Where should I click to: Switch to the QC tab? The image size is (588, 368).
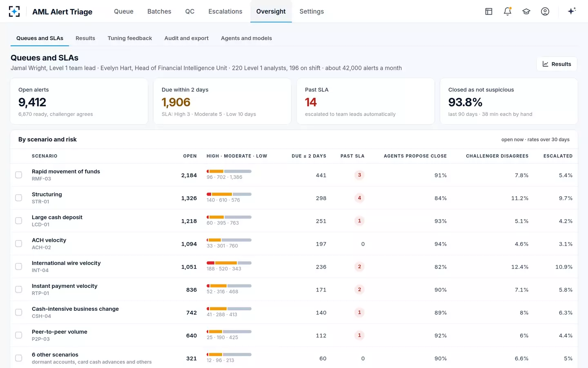tap(190, 11)
